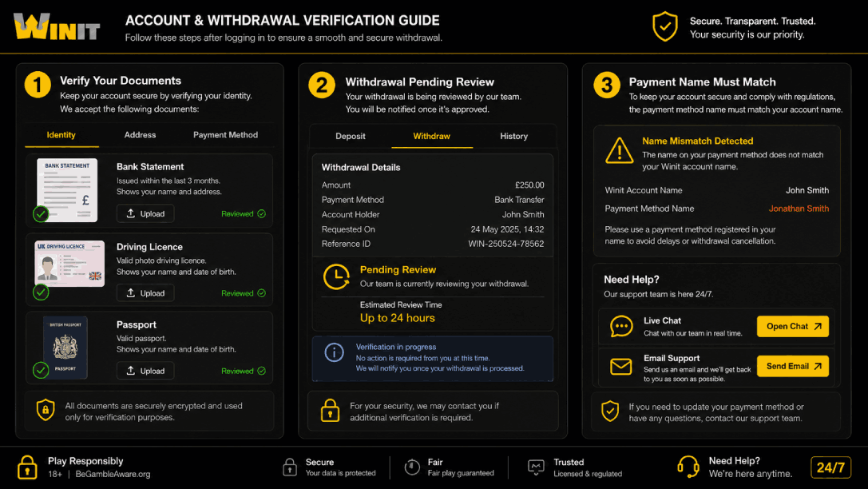Viewport: 868px width, 489px height.
Task: Click the padlock icon in security notice
Action: [330, 411]
